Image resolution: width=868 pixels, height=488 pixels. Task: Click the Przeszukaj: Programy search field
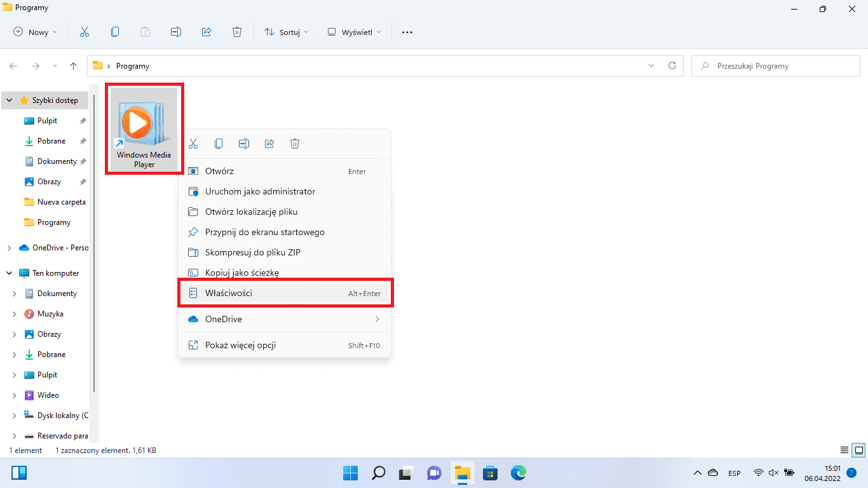pyautogui.click(x=775, y=65)
